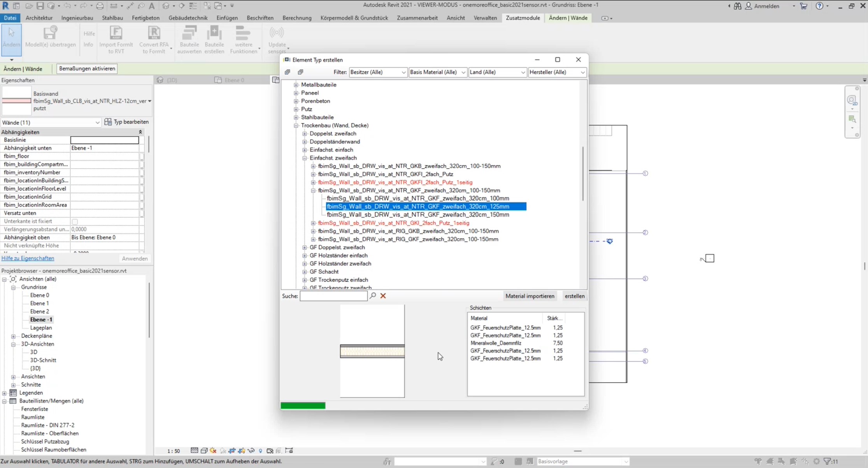Open the Architektur ribbon tab
The width and height of the screenshot is (868, 468).
(39, 18)
